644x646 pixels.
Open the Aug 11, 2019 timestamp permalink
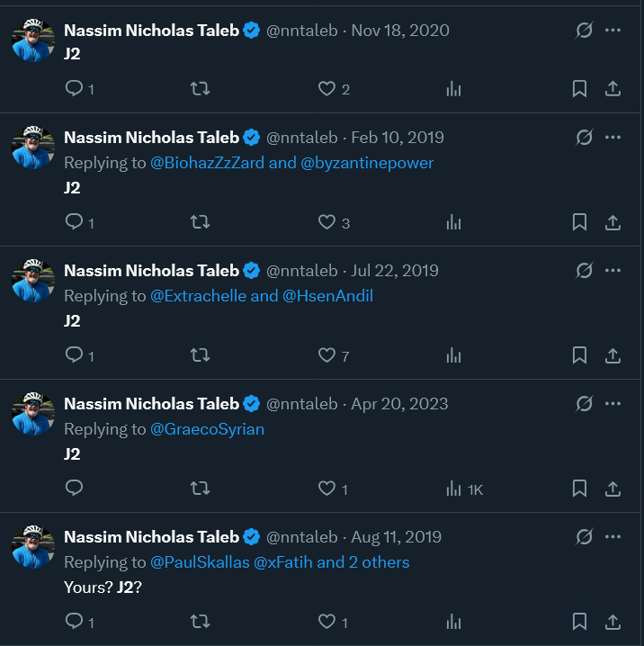pos(396,537)
